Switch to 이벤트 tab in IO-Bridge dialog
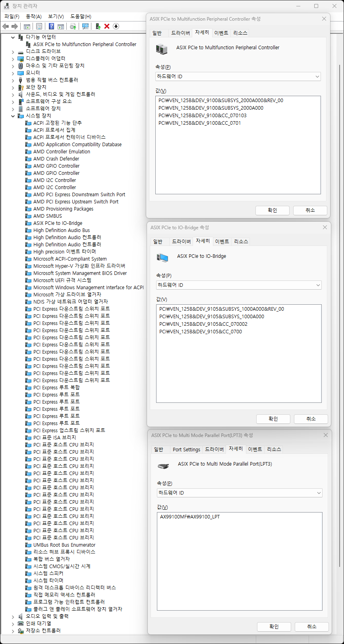Viewport: 344px width, 644px height. coord(222,242)
